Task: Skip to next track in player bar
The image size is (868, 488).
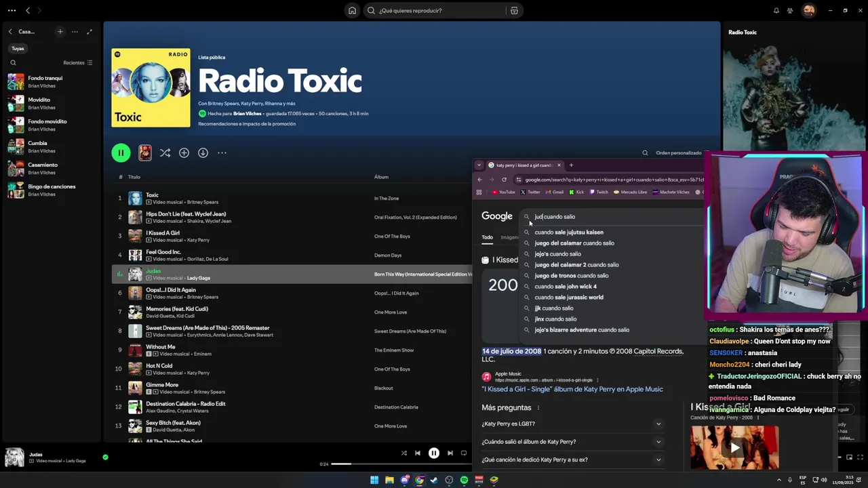Action: pos(450,453)
